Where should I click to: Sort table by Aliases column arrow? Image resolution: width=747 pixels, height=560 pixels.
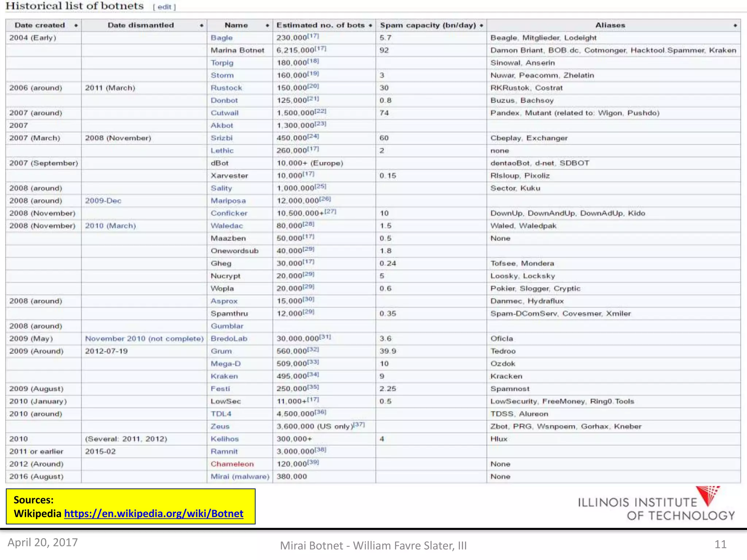coord(735,26)
